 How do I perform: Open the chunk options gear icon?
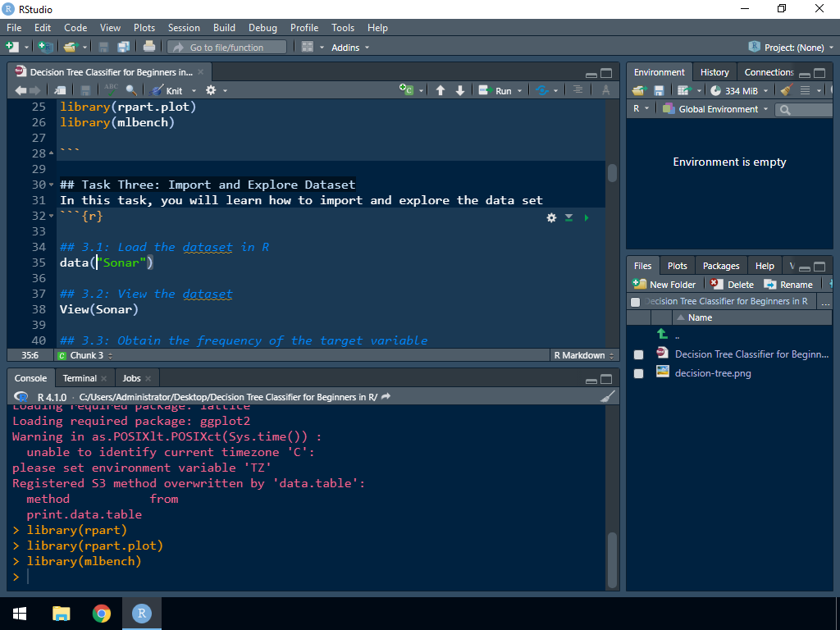(x=551, y=217)
